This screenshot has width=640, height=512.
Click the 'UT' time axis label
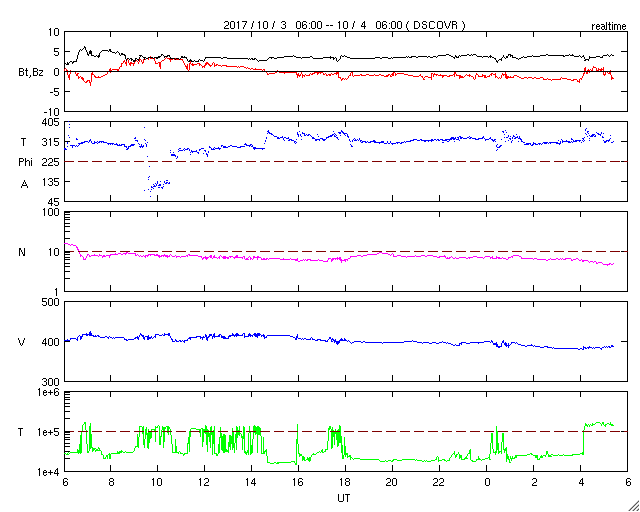(343, 498)
